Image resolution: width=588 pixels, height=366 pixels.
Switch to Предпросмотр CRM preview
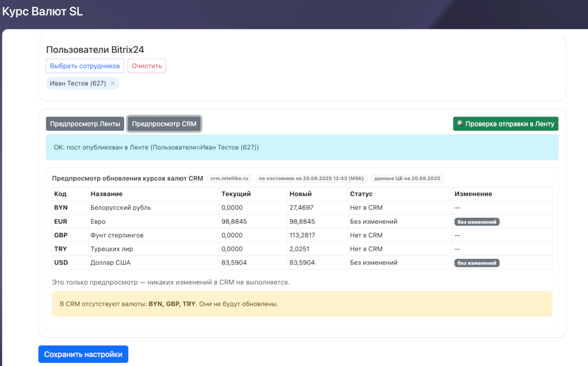click(x=164, y=124)
